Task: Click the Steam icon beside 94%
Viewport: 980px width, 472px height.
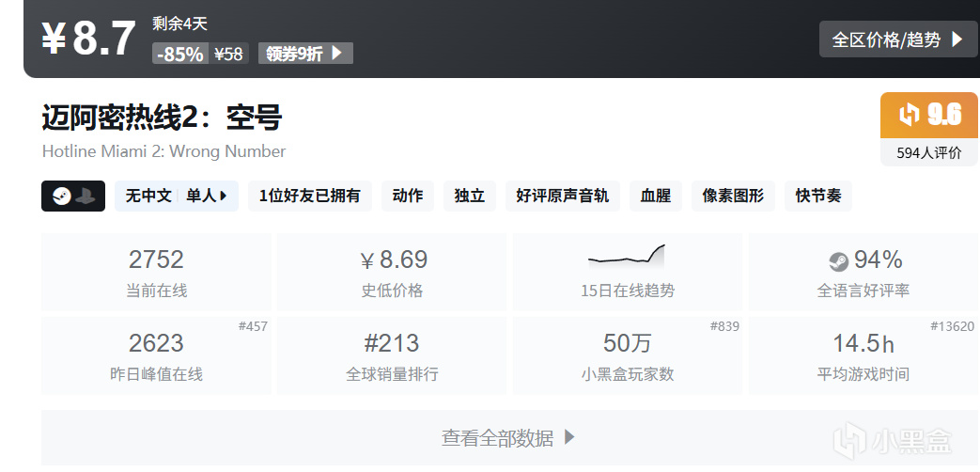Action: (x=839, y=262)
